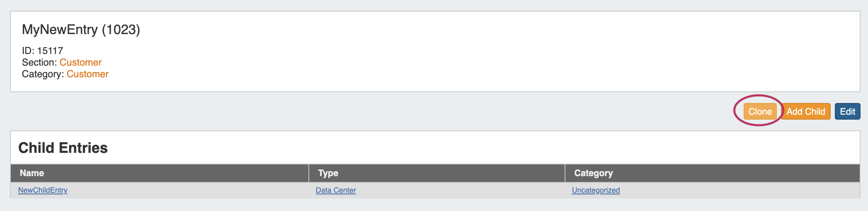Open the Edit button for this entry

(x=847, y=111)
